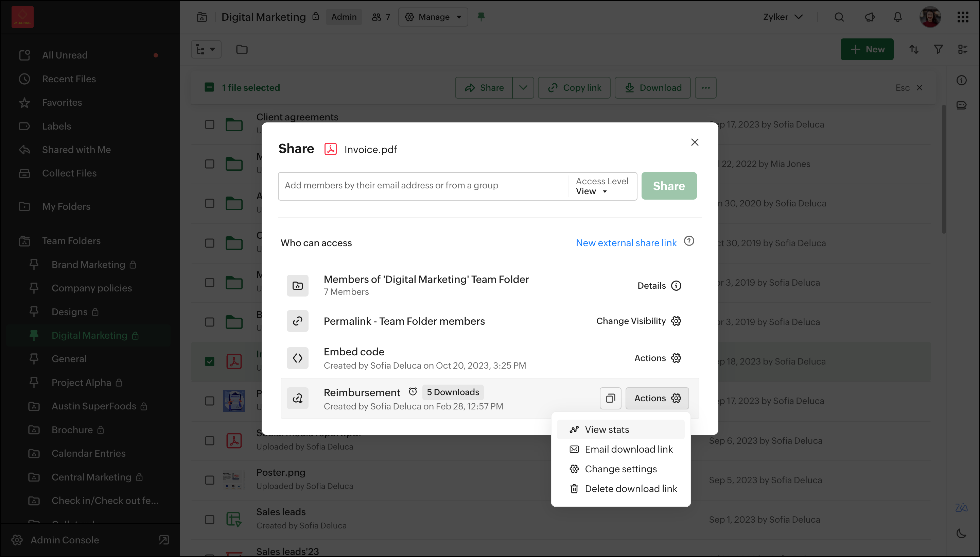Viewport: 980px width, 557px height.
Task: Open the search icon in header
Action: click(x=839, y=17)
